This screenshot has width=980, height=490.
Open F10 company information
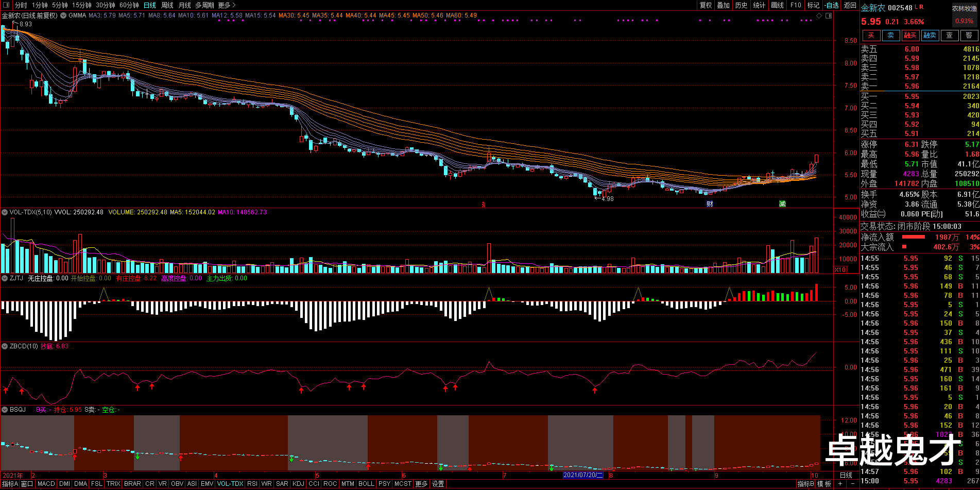[796, 5]
